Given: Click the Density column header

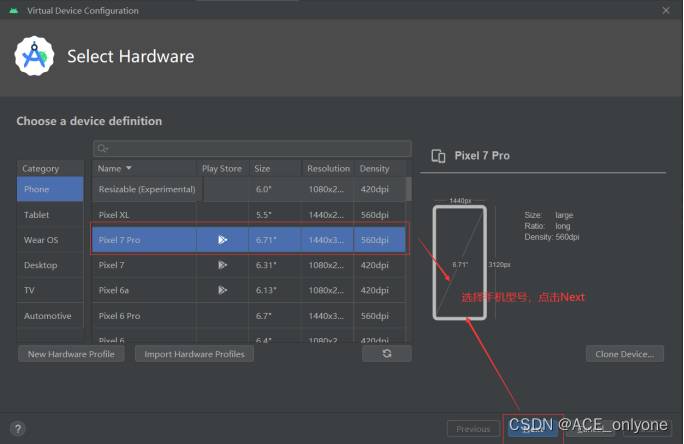Looking at the screenshot, I should pyautogui.click(x=380, y=168).
